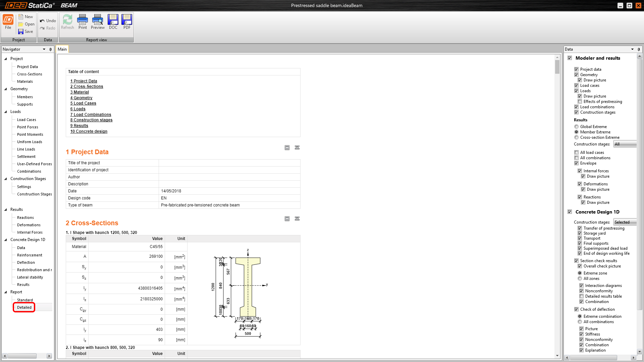
Task: Switch to the Main tab
Action: [62, 49]
